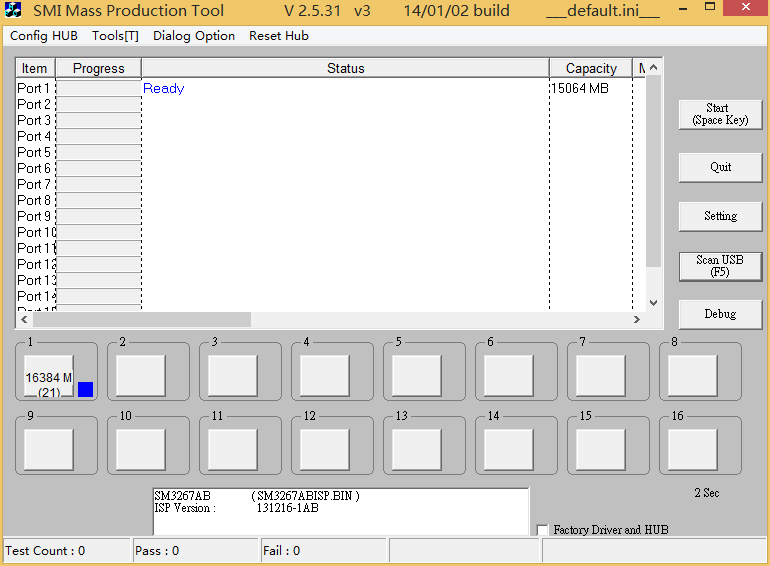
Task: Click the SMI application icon in title bar
Action: (x=14, y=11)
